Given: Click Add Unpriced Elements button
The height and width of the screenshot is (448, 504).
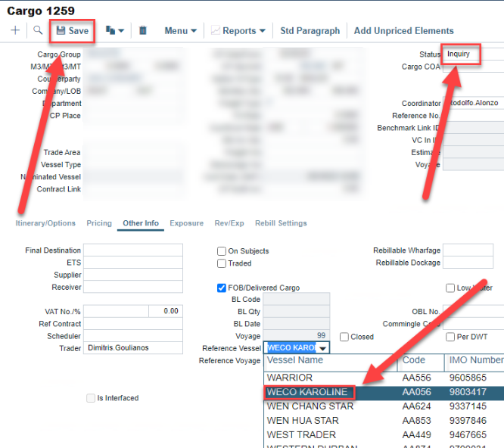Looking at the screenshot, I should click(x=403, y=31).
